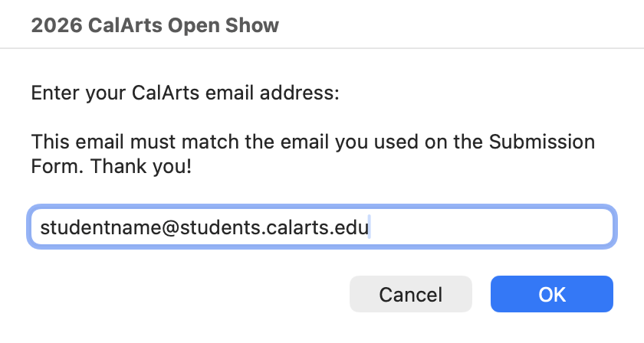
Task: Place cursor at the "@" symbol in the email
Action: (146, 227)
